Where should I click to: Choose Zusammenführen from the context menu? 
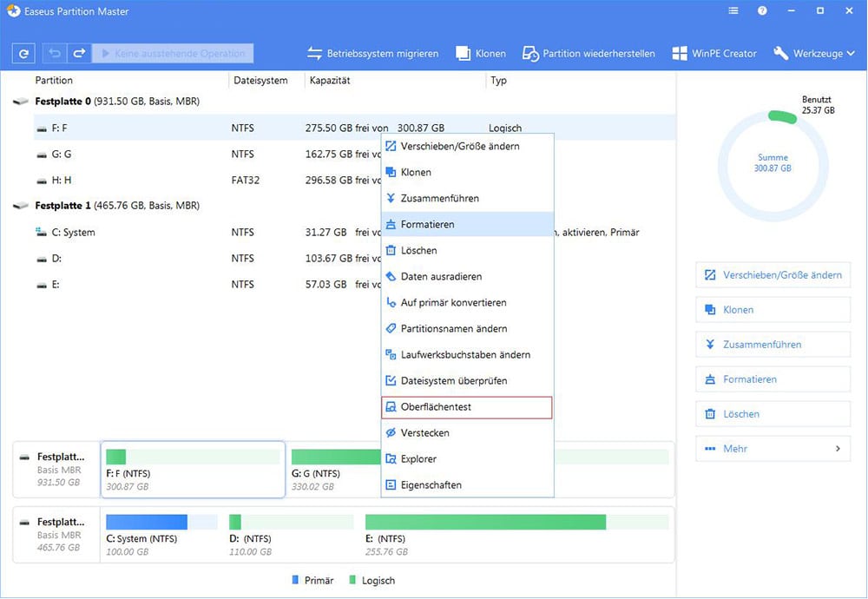(467, 198)
